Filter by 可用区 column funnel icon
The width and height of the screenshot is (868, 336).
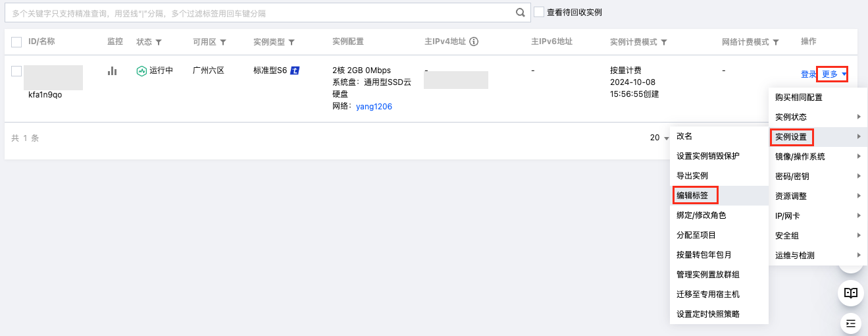tap(223, 42)
